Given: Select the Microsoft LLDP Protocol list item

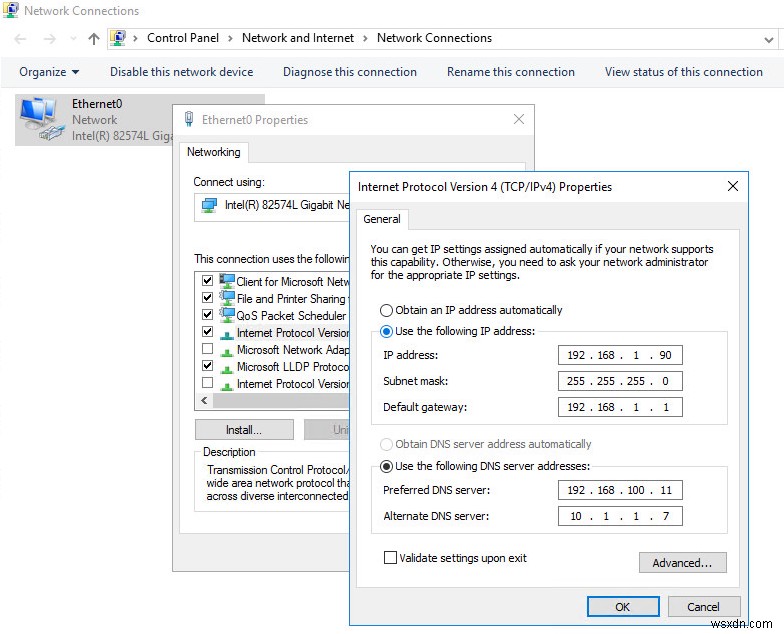Looking at the screenshot, I should pos(292,366).
